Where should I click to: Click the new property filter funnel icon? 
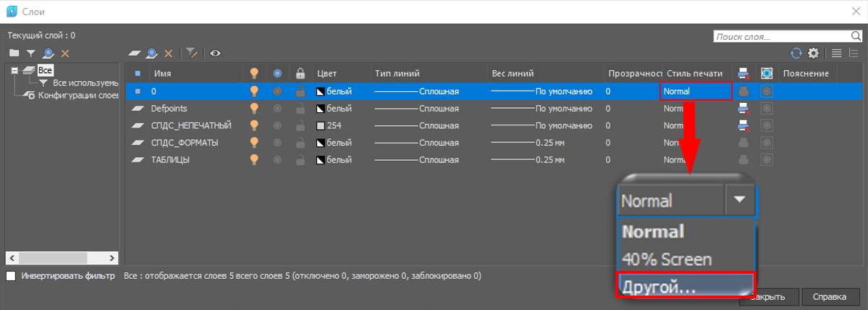tap(30, 53)
